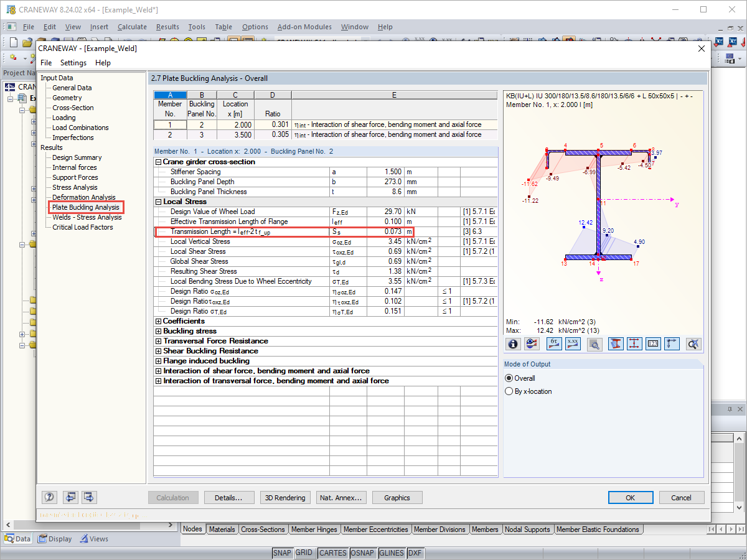Screen dimensions: 747x560
Task: Click Open folder icon in main toolbar
Action: pos(27,42)
